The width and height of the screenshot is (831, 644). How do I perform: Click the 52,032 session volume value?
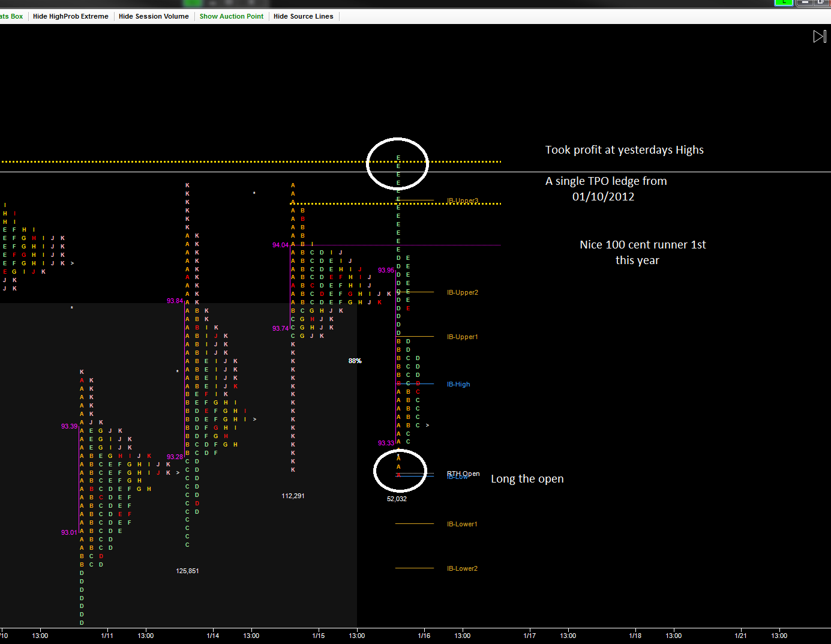tap(397, 499)
